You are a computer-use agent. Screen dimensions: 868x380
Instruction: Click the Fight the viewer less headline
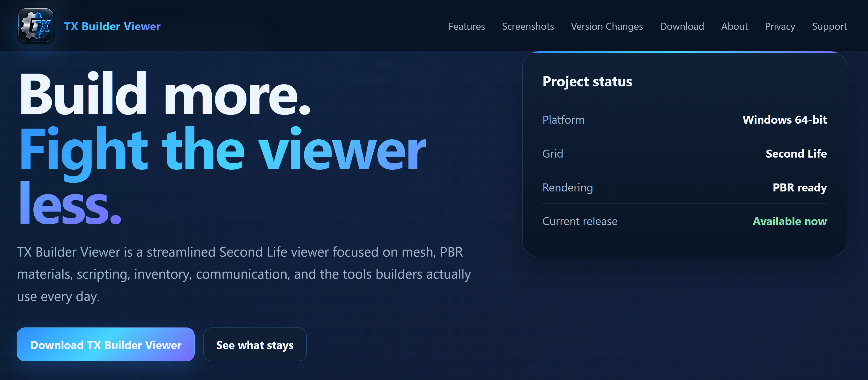coord(223,175)
